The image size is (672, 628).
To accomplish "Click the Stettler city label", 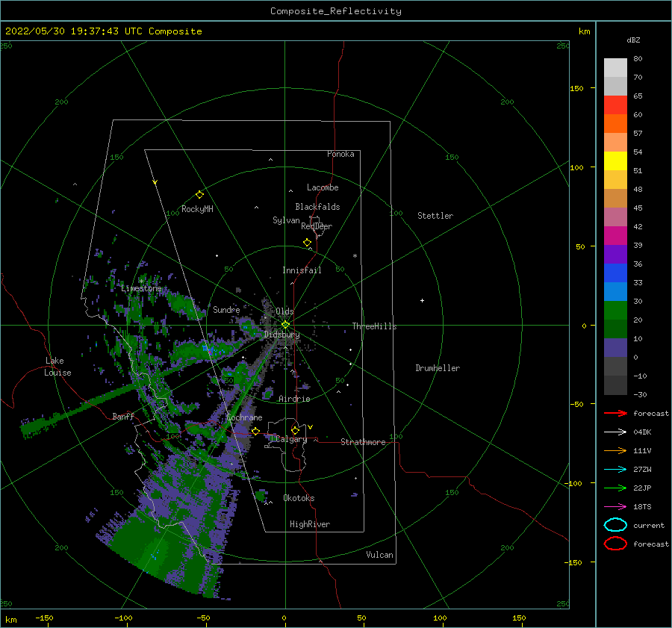I will [435, 216].
